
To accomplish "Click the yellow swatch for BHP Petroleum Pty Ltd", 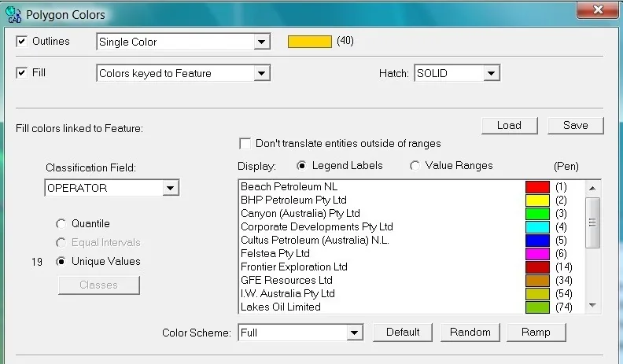I will pyautogui.click(x=537, y=200).
